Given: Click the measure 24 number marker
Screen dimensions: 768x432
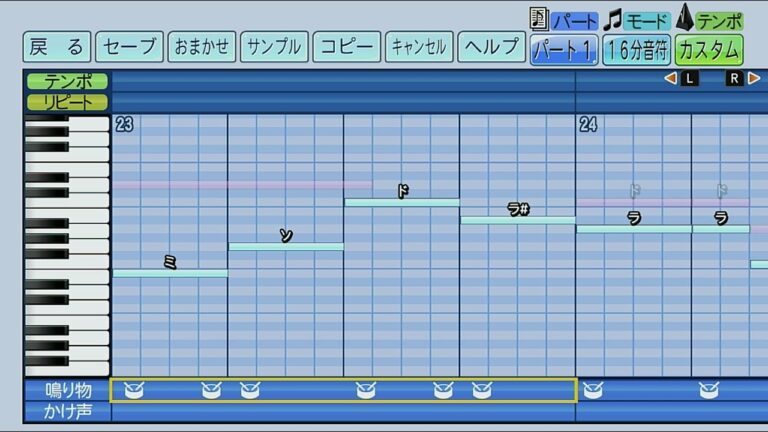Looking at the screenshot, I should point(588,125).
